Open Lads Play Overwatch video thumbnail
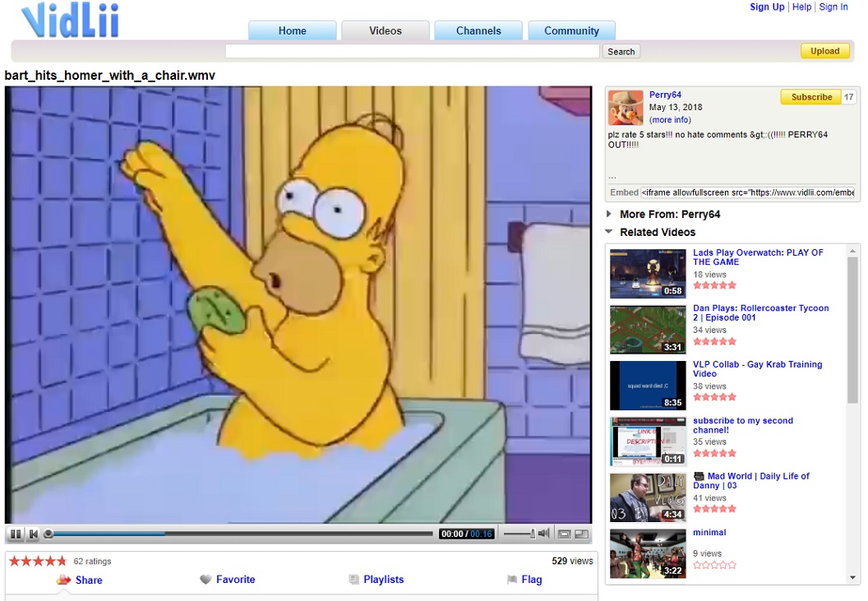 648,274
